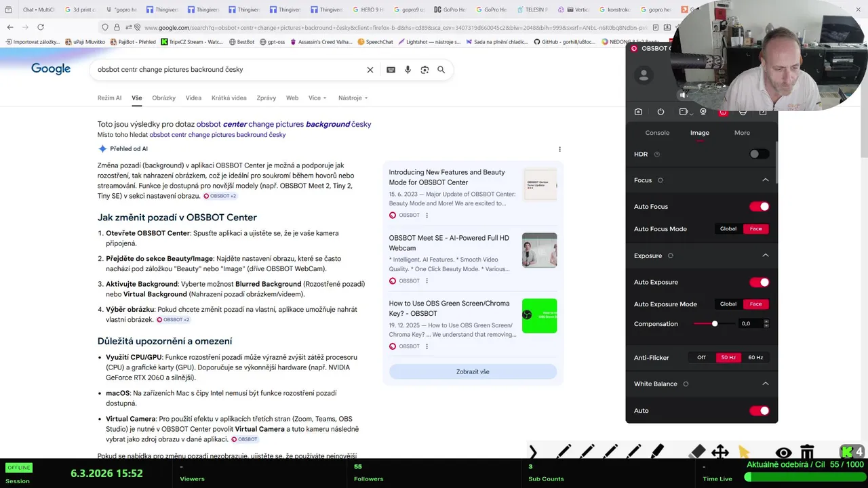
Task: Go back in Firefox
Action: click(x=9, y=27)
